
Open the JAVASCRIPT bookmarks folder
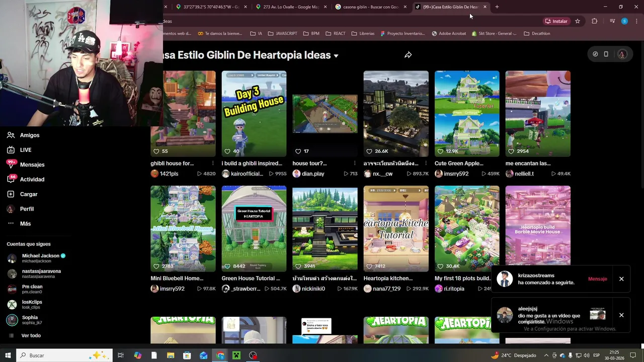pos(283,34)
